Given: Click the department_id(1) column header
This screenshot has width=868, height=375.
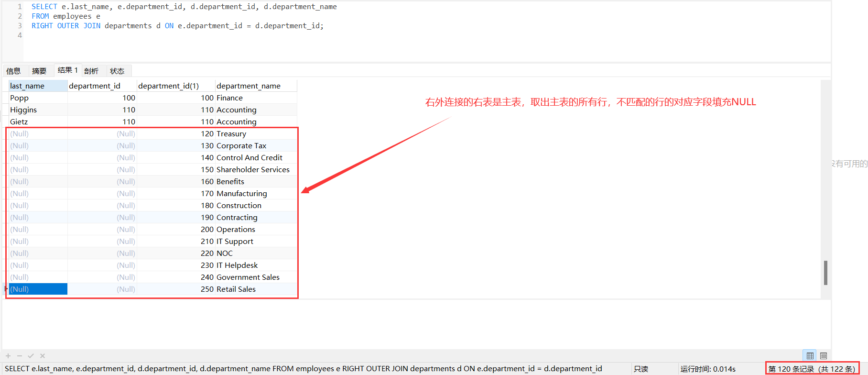Looking at the screenshot, I should coord(176,86).
